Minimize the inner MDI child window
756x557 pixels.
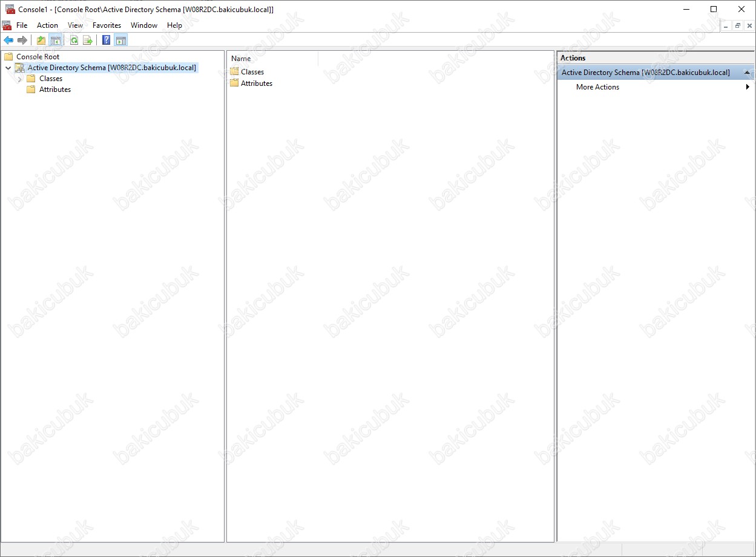tap(726, 26)
